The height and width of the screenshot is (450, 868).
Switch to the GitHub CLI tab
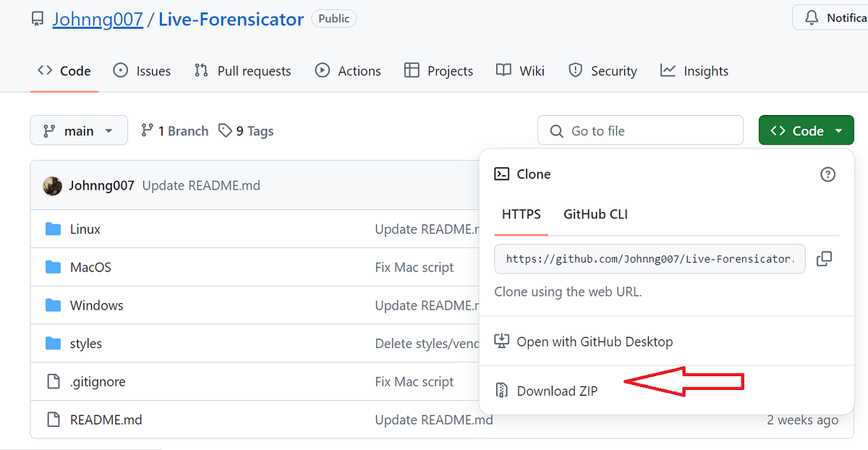pyautogui.click(x=595, y=214)
